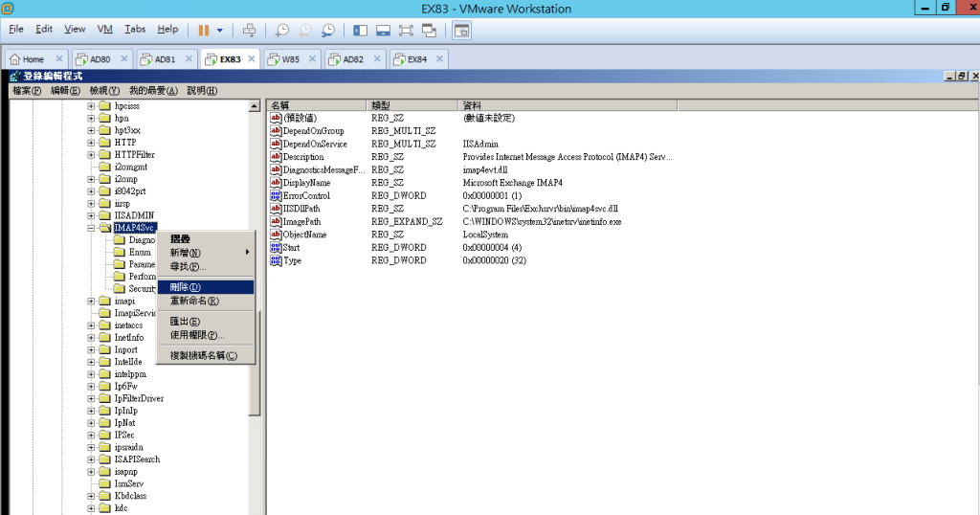Open the VMware VM menu

(105, 30)
